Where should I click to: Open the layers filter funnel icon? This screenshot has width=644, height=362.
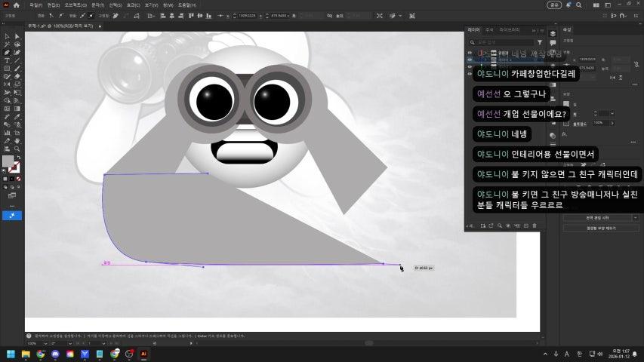(539, 42)
